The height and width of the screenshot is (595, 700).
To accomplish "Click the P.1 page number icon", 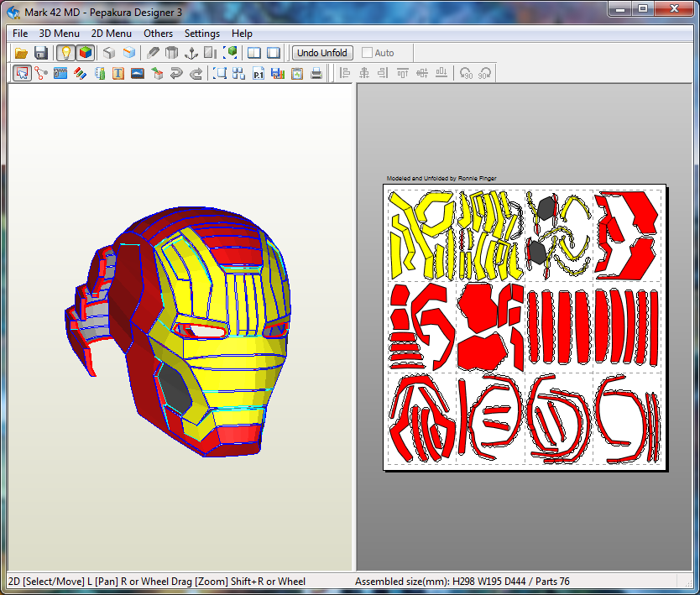I will pyautogui.click(x=258, y=73).
